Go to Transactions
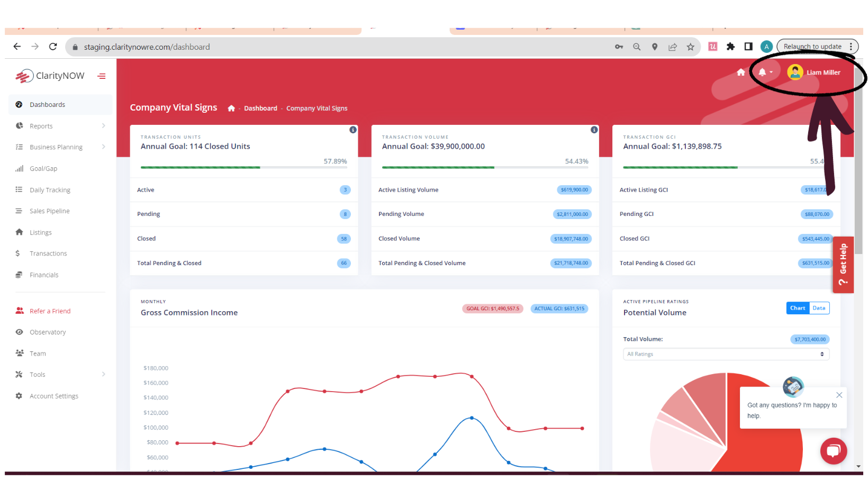The image size is (868, 489). tap(48, 253)
